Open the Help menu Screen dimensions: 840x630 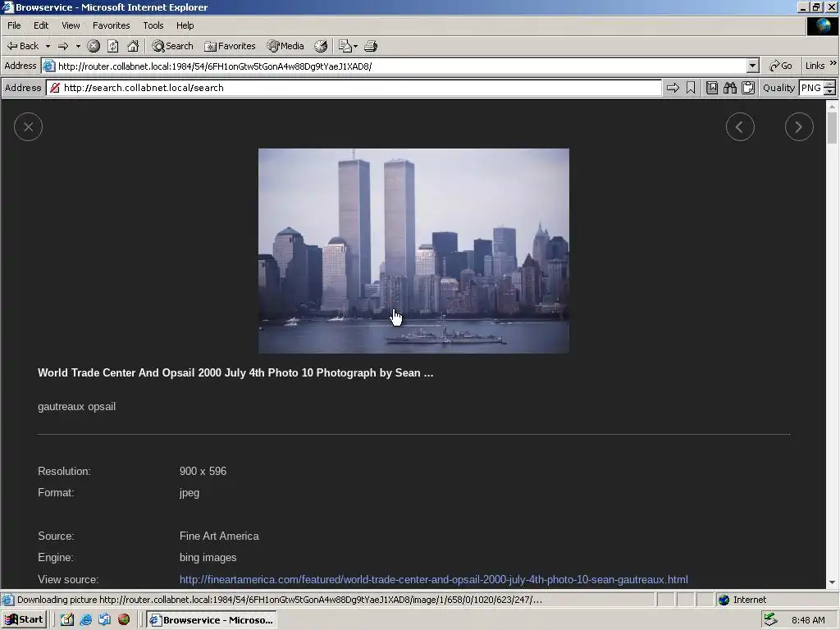tap(185, 25)
